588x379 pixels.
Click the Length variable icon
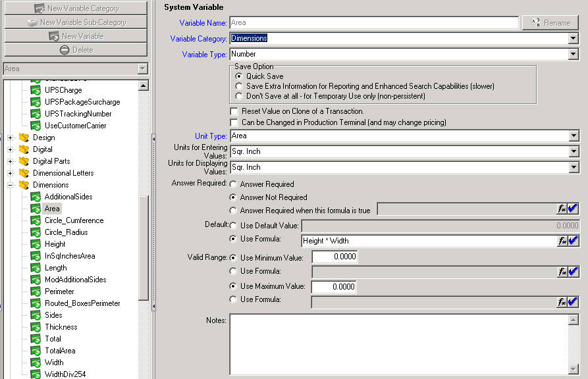(36, 268)
